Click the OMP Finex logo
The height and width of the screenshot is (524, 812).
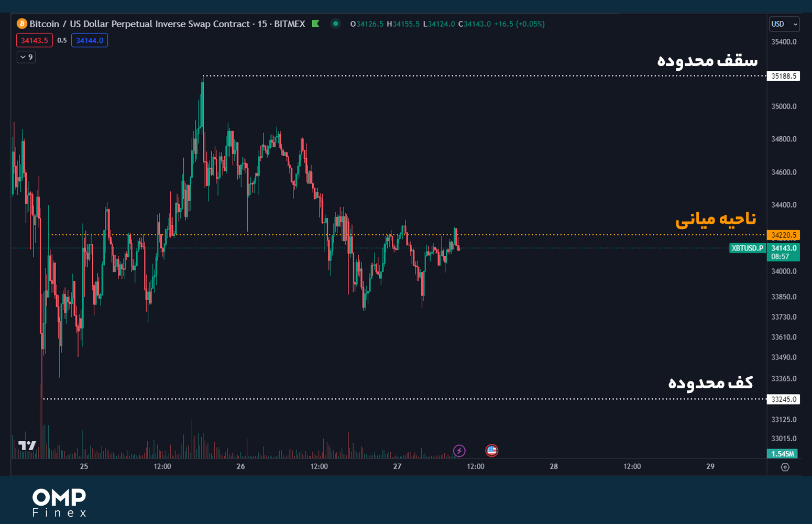click(59, 503)
